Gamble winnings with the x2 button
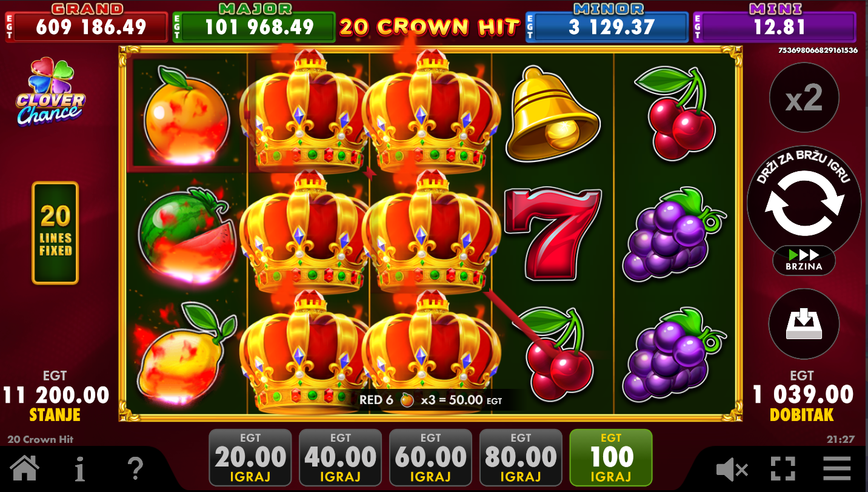This screenshot has height=492, width=868. 804,97
